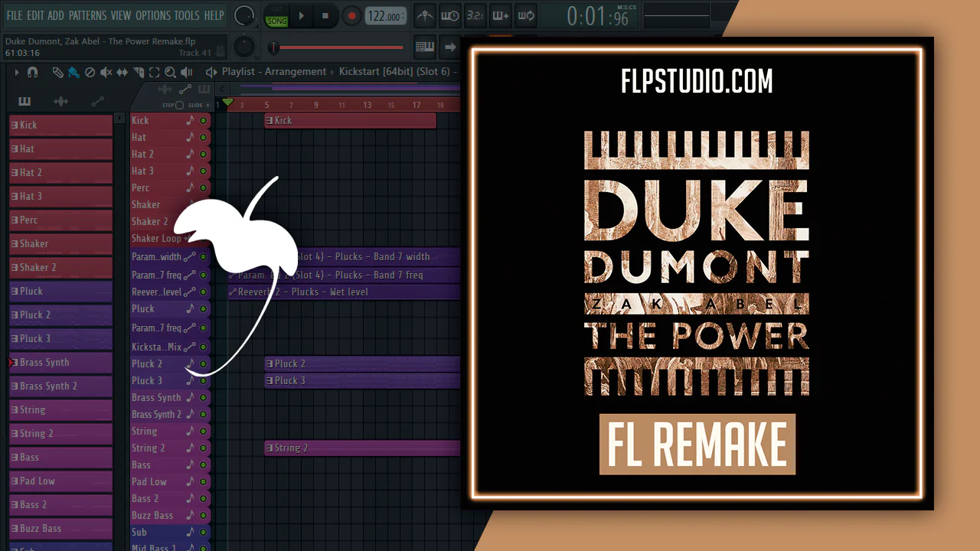Image resolution: width=980 pixels, height=551 pixels.
Task: Show automation clips with the picker icon
Action: tap(97, 102)
